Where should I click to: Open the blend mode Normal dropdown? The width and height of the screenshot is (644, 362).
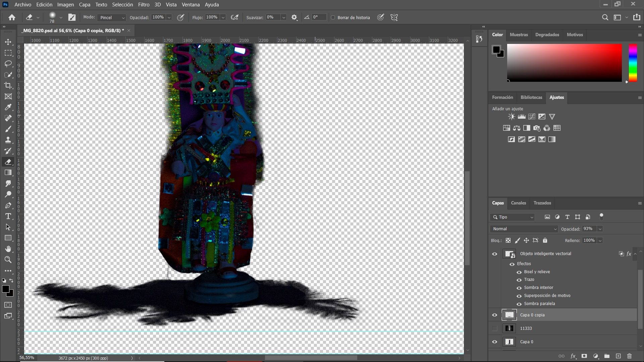click(524, 229)
